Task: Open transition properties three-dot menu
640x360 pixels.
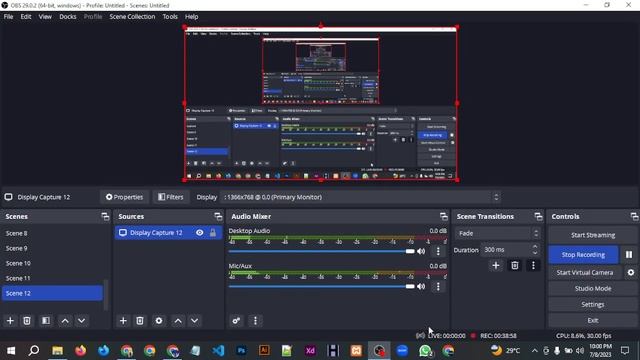Action: (533, 266)
